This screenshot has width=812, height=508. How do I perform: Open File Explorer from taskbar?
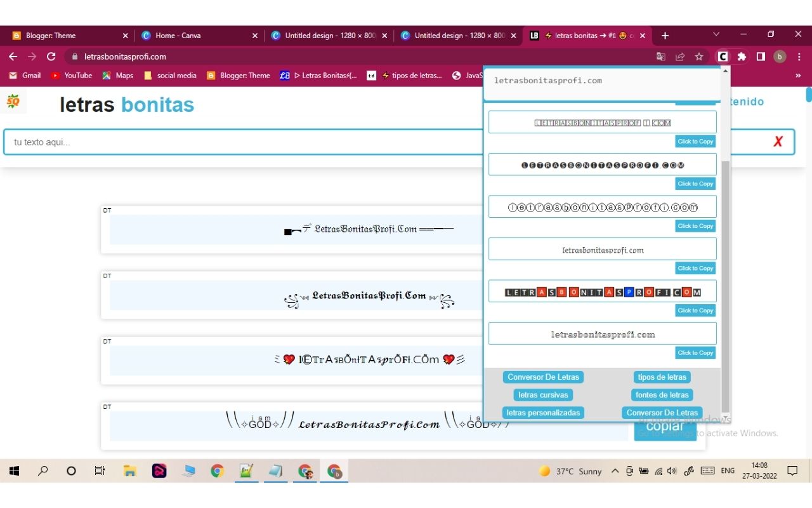click(130, 471)
